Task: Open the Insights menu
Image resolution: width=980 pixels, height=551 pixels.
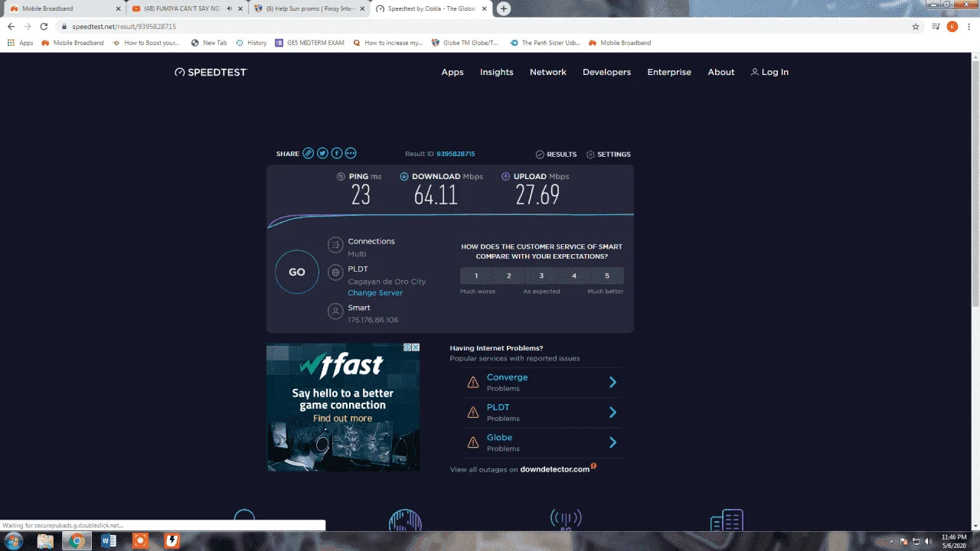Action: (x=497, y=72)
